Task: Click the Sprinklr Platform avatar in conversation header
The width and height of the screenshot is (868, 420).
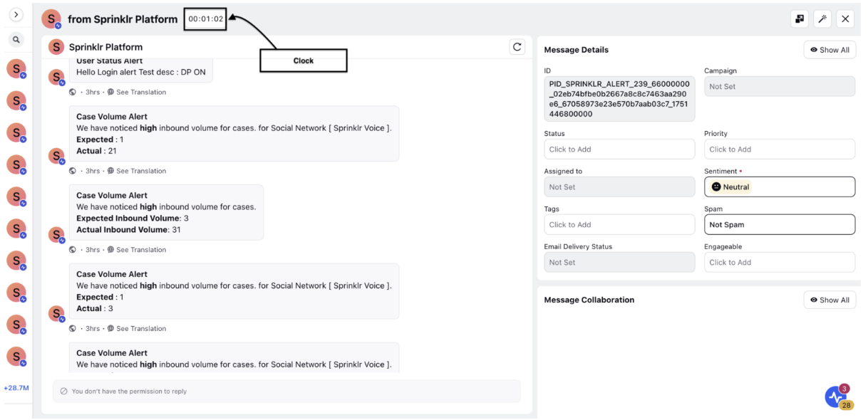Action: 56,48
